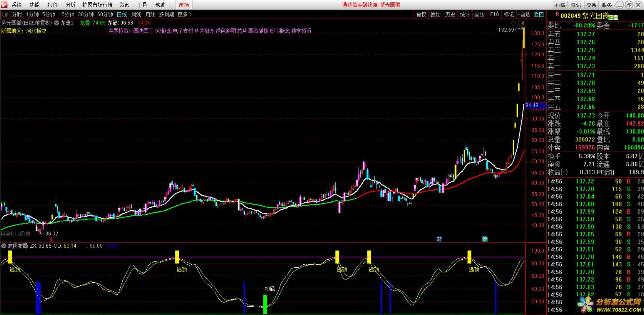Image resolution: width=644 pixels, height=315 pixels.
Task: Open the 资讯 menu in the menu bar
Action: (124, 5)
